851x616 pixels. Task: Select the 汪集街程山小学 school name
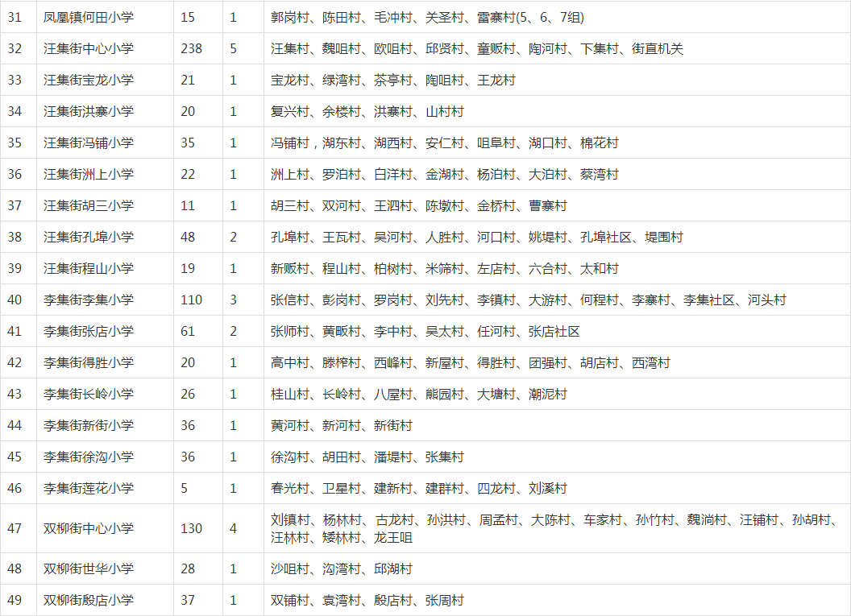pos(89,268)
